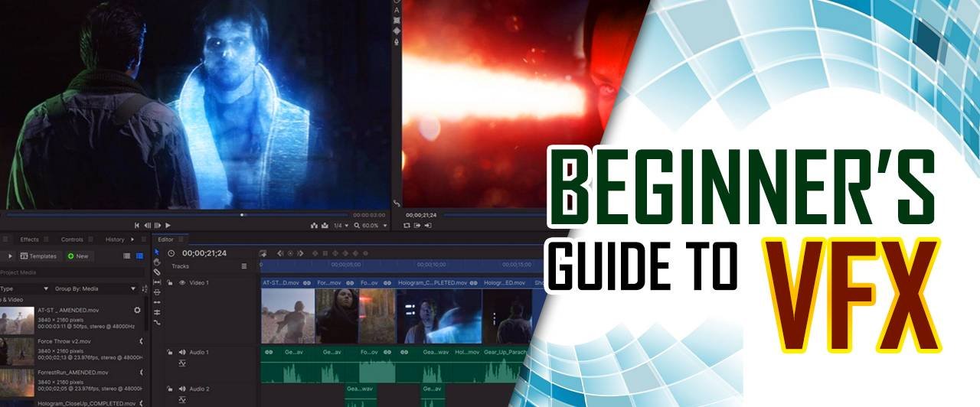Switch to the Effects tab
The image size is (980, 407).
pyautogui.click(x=29, y=239)
